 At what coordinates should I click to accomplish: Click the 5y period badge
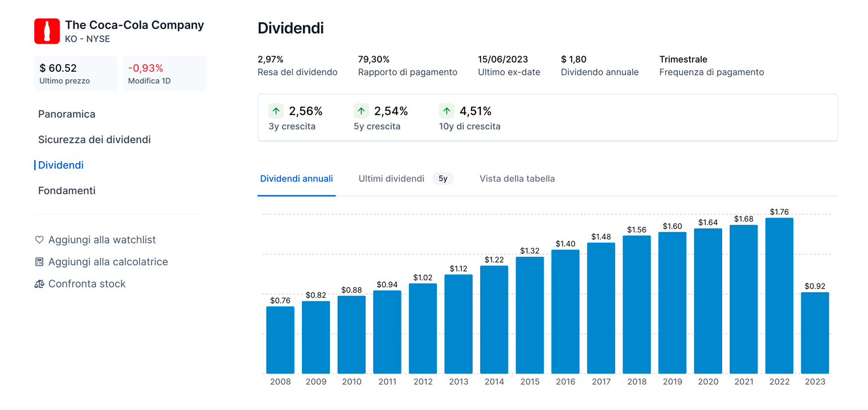click(x=443, y=179)
